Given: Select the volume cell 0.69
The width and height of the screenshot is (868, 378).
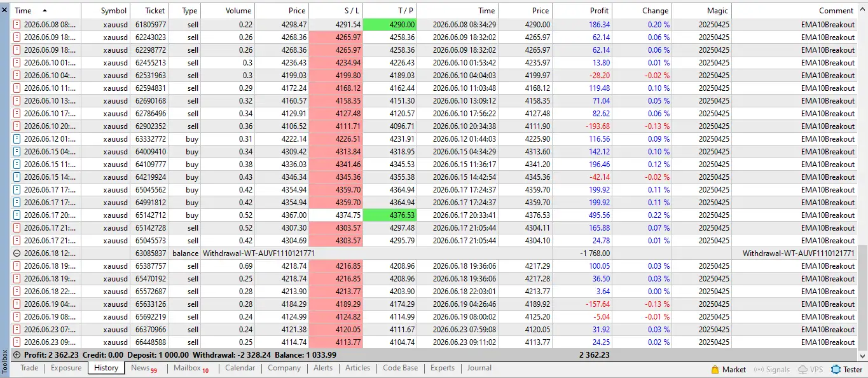Looking at the screenshot, I should pyautogui.click(x=244, y=266).
